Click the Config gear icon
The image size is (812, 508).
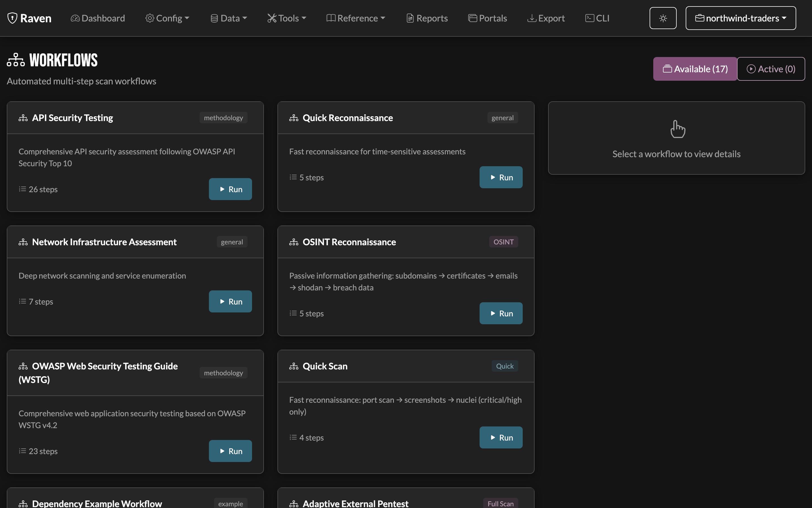tap(150, 18)
